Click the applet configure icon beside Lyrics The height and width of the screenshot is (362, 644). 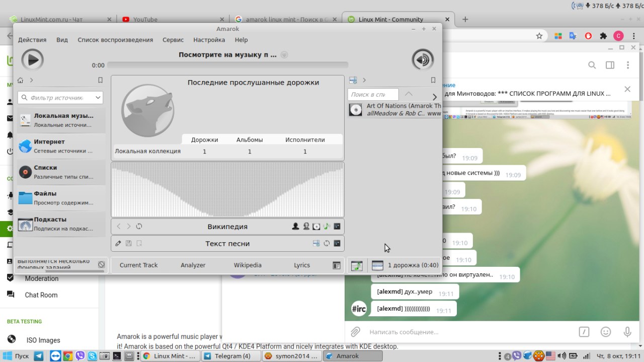click(337, 265)
